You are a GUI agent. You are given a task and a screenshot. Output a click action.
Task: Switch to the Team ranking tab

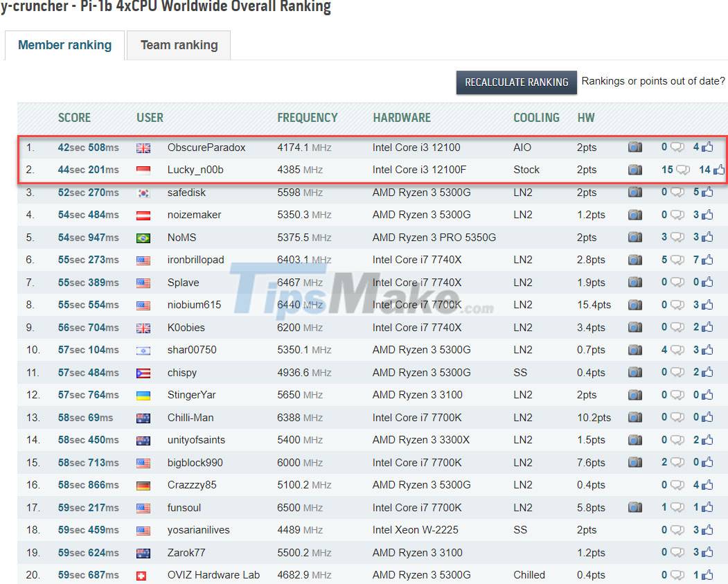pos(179,46)
